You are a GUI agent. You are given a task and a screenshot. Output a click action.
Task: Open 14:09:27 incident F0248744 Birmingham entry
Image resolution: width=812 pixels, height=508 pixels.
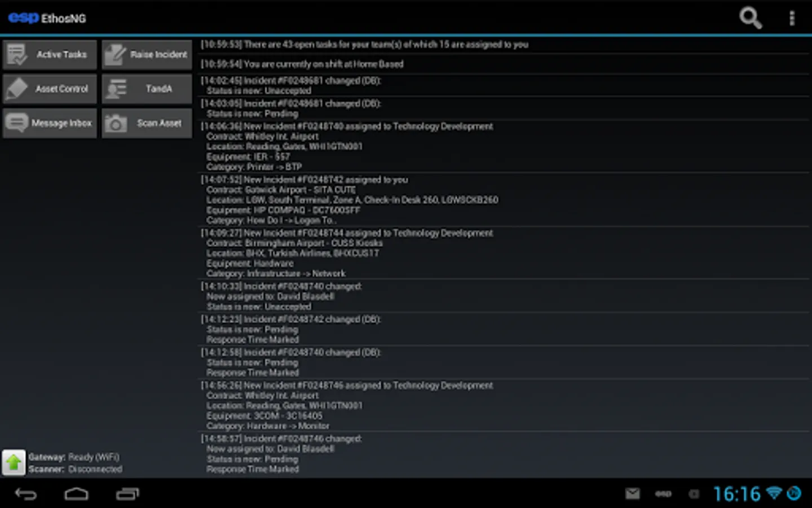click(x=504, y=253)
